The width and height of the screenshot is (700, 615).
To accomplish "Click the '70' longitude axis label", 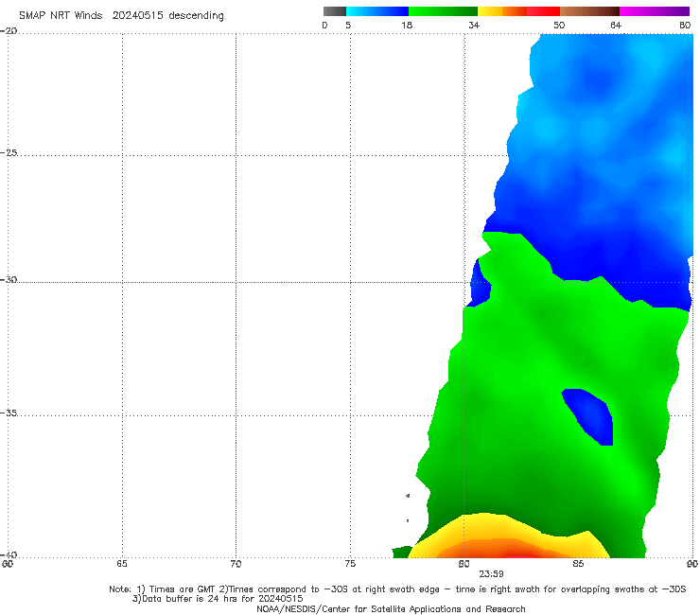I will 236,564.
